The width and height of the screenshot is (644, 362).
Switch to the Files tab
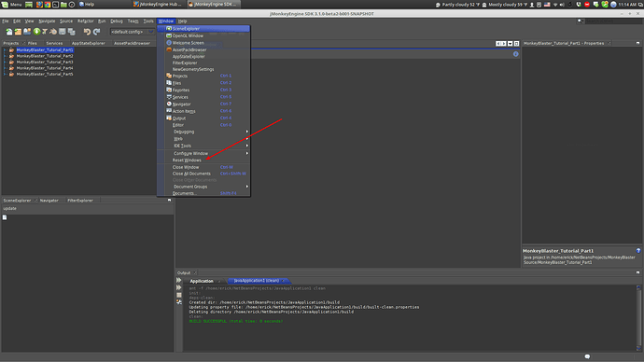33,43
